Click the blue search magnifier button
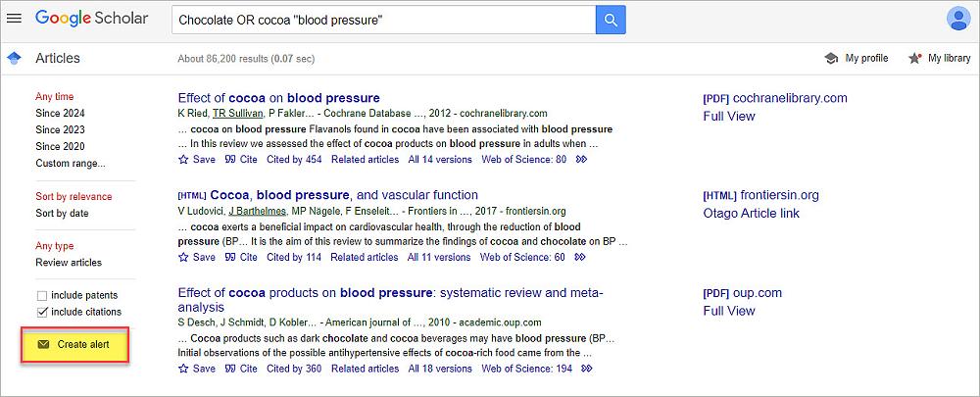Image resolution: width=980 pixels, height=397 pixels. 610,20
